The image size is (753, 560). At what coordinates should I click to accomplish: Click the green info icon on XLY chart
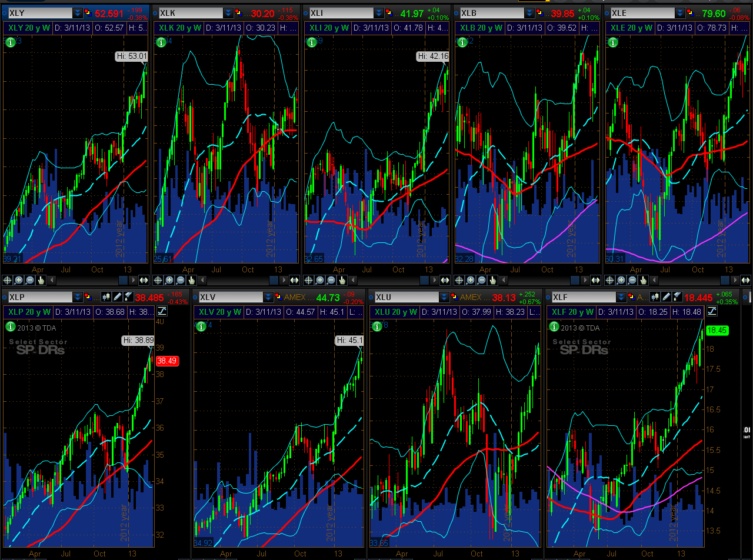(x=9, y=42)
